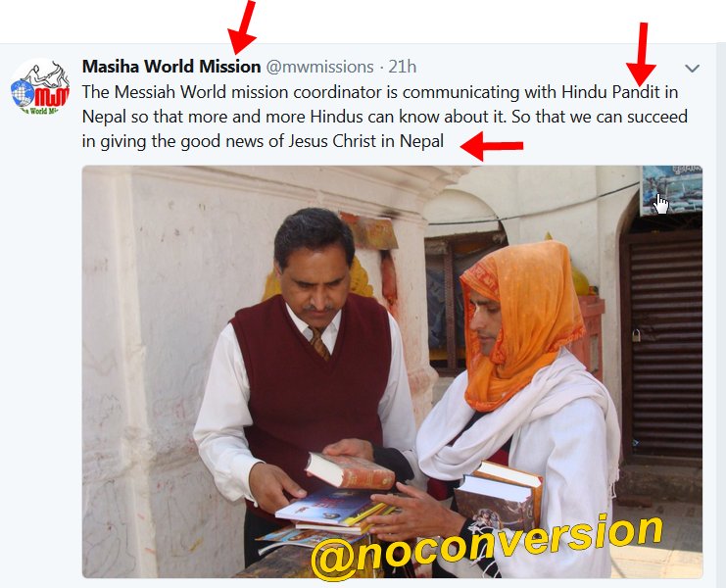Click the books tucked under the arm
The width and height of the screenshot is (726, 588).
click(x=498, y=496)
